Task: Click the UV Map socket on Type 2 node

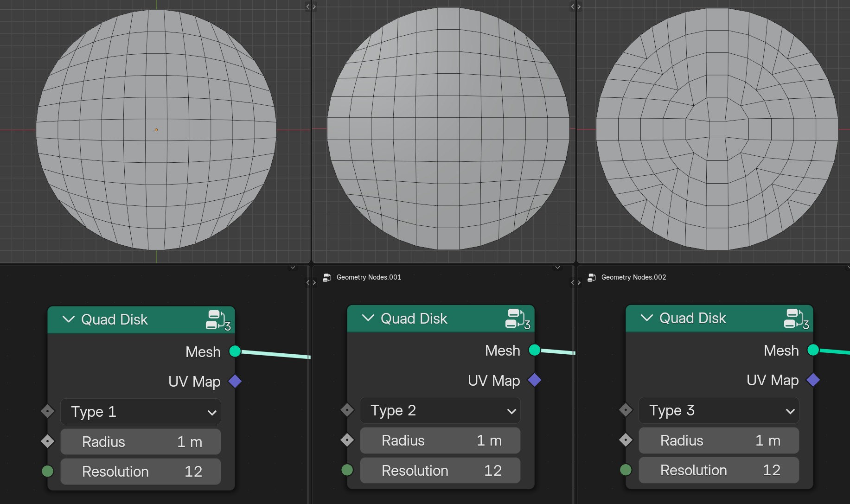Action: tap(535, 380)
